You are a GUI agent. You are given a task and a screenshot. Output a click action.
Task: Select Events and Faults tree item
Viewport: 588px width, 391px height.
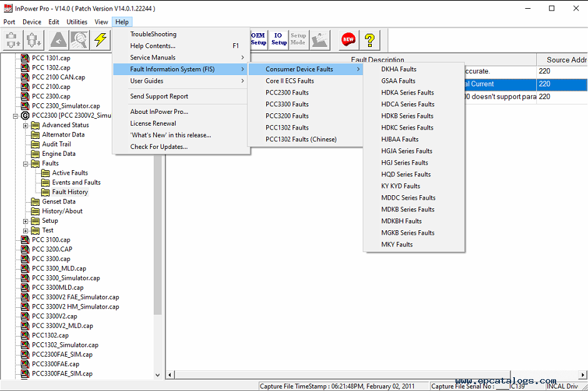[x=76, y=183]
